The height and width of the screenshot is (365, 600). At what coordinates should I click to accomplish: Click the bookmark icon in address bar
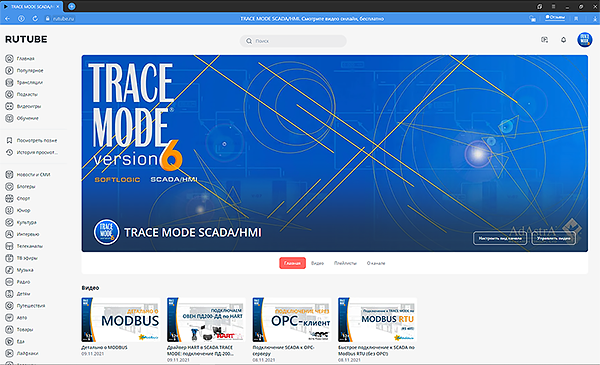(576, 18)
